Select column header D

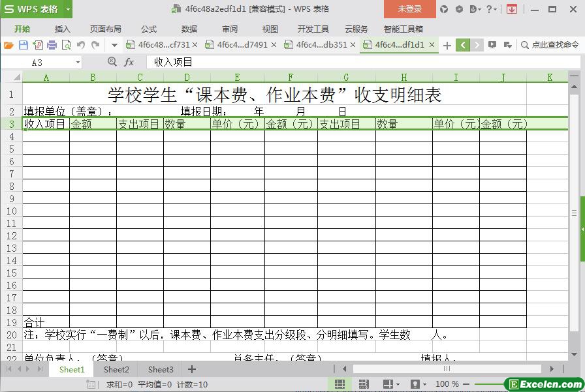coord(187,77)
